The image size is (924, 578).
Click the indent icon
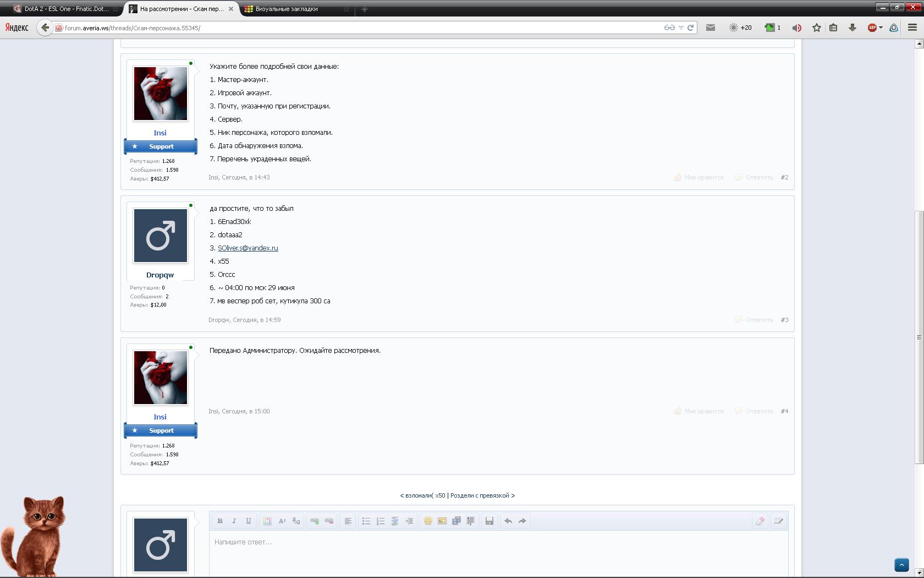click(409, 521)
